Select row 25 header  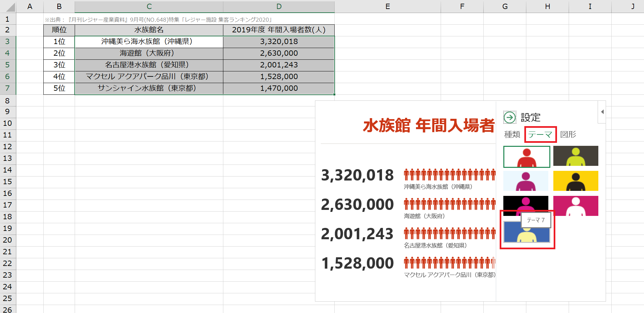click(x=8, y=298)
